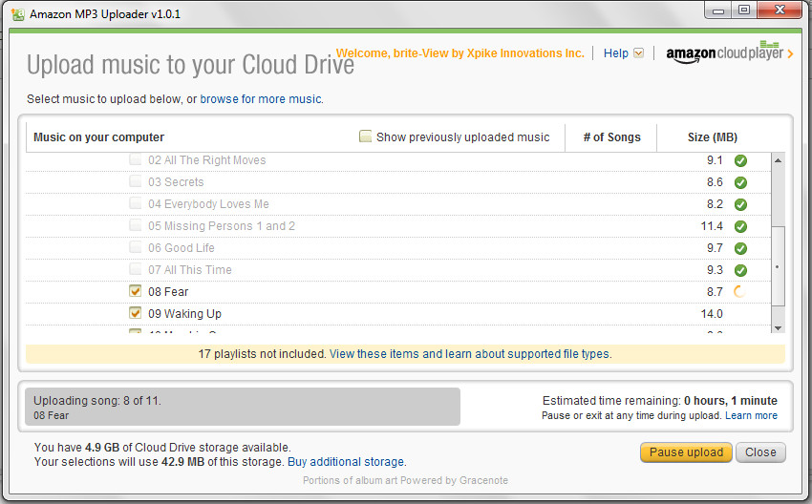Image resolution: width=812 pixels, height=504 pixels.
Task: Open the Help dropdown arrow
Action: (638, 53)
